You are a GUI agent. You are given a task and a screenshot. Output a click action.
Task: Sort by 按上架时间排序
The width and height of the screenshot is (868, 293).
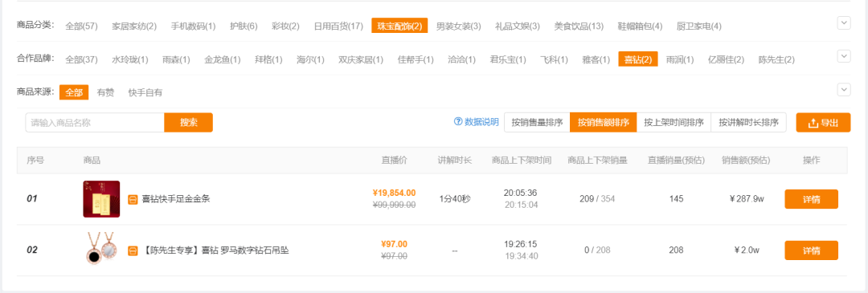click(674, 123)
